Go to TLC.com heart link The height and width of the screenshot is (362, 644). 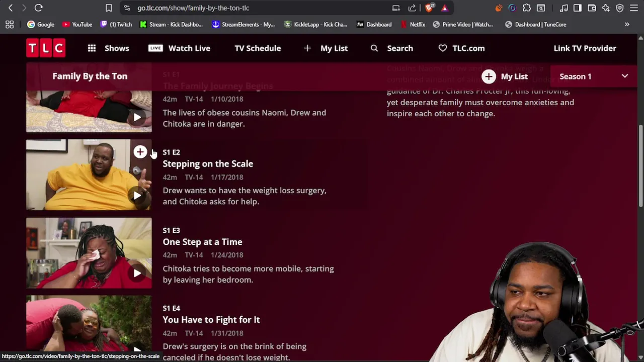(x=461, y=48)
